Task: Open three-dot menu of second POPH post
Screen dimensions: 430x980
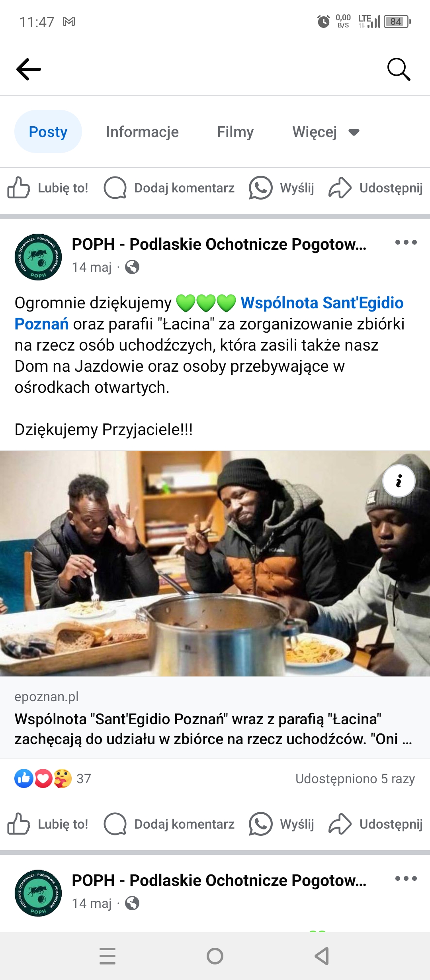Action: coord(406,878)
